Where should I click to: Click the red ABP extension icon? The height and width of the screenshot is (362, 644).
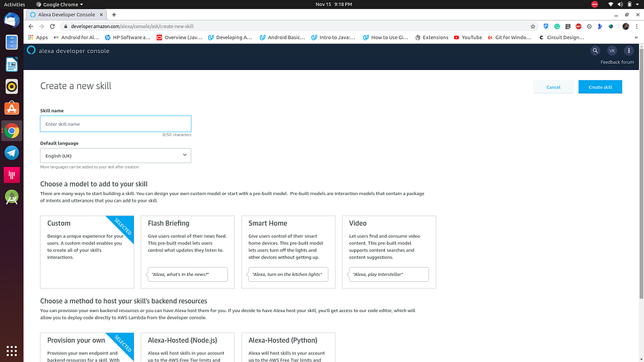pyautogui.click(x=578, y=26)
